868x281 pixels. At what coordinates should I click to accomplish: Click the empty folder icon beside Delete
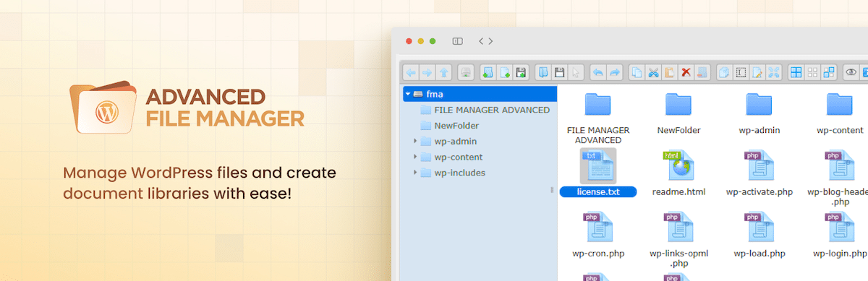coord(702,72)
